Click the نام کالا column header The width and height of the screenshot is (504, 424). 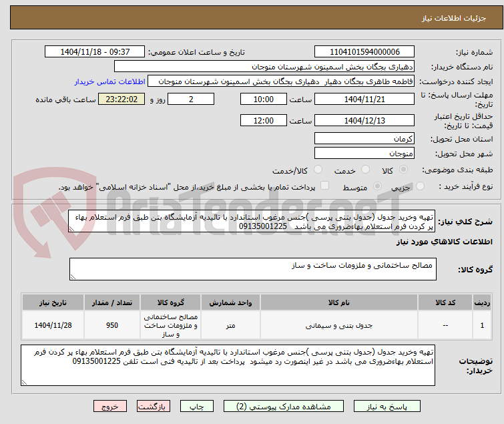pyautogui.click(x=339, y=302)
